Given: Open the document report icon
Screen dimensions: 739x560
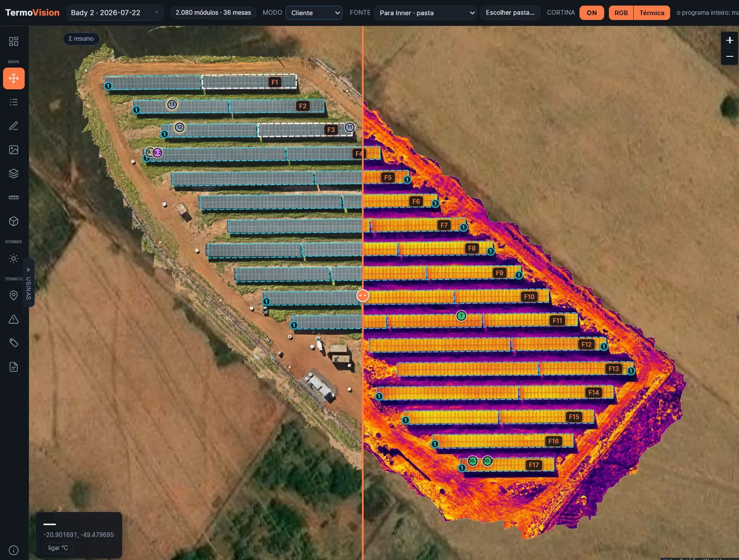Looking at the screenshot, I should point(13,367).
